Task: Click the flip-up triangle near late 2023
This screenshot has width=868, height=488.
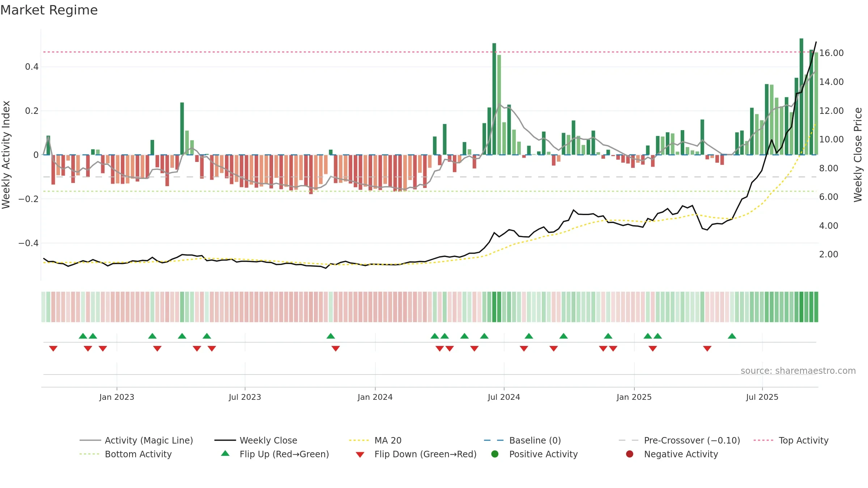Action: pyautogui.click(x=331, y=336)
